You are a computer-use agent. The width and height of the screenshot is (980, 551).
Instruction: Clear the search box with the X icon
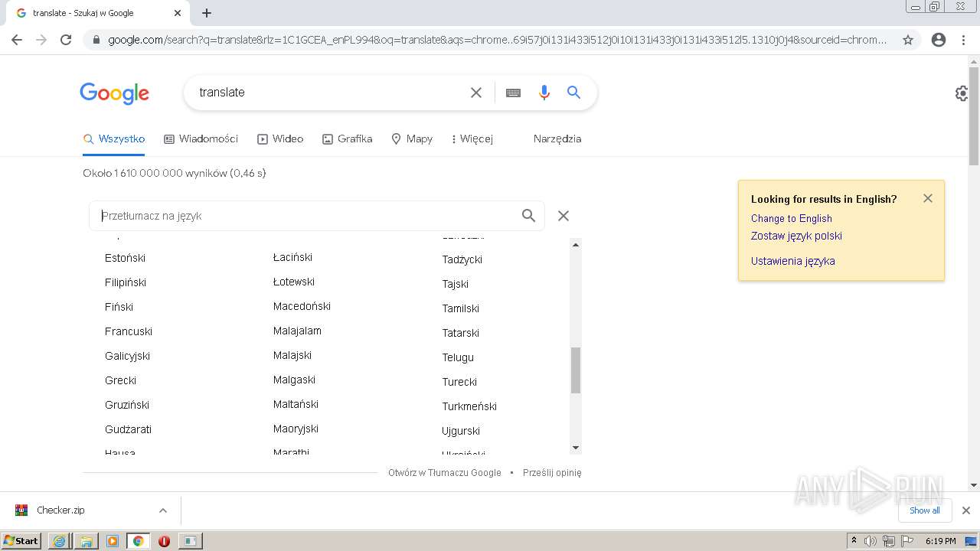click(476, 93)
